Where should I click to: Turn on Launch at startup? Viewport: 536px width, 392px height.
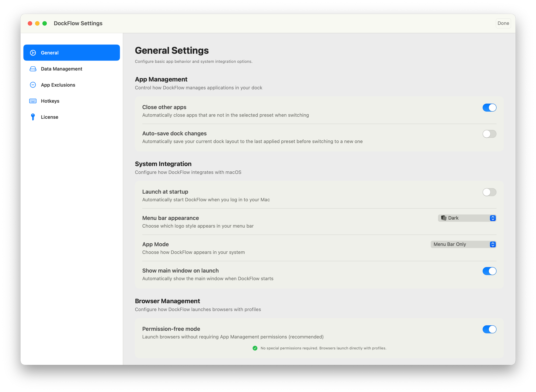(489, 192)
